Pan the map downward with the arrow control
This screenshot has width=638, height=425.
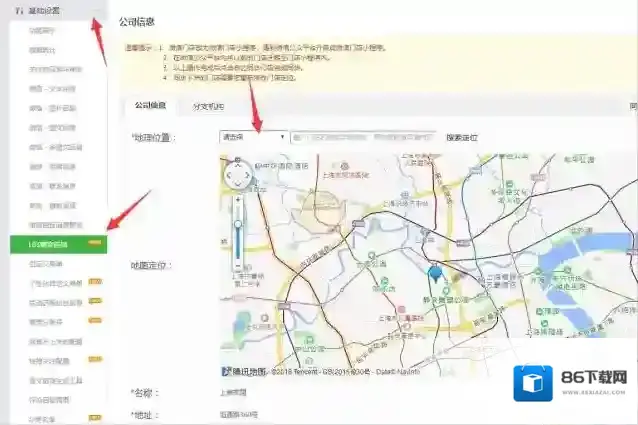(238, 185)
